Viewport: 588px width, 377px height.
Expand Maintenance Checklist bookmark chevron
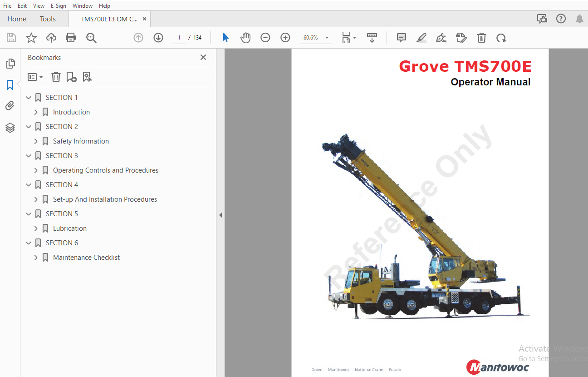tap(36, 258)
